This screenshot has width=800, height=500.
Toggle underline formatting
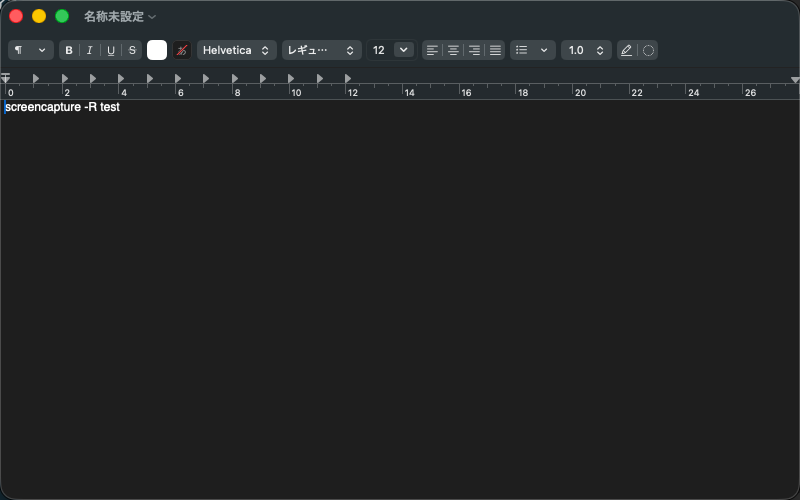point(111,50)
